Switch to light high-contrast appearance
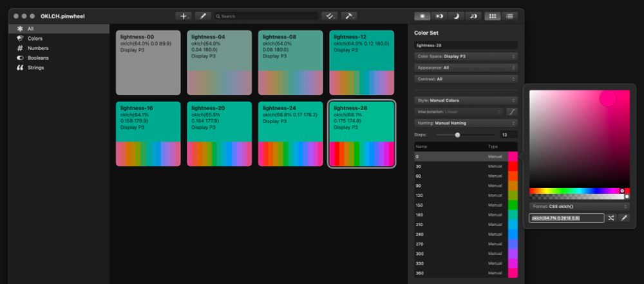644x284 pixels. click(439, 16)
